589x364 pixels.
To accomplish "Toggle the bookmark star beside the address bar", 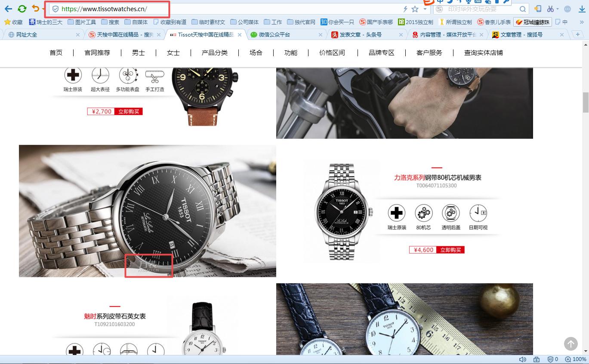I will click(x=416, y=9).
